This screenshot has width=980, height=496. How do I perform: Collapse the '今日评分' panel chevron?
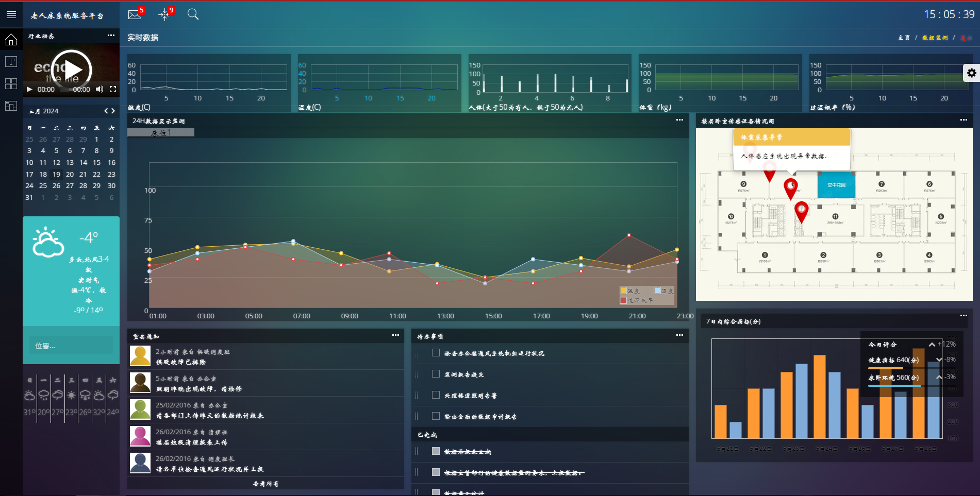[932, 345]
